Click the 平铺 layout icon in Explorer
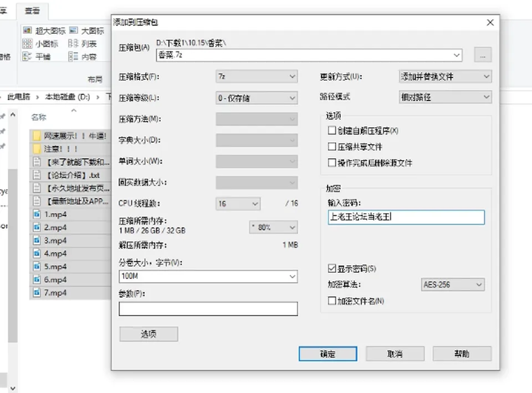532x393 pixels. [27, 56]
